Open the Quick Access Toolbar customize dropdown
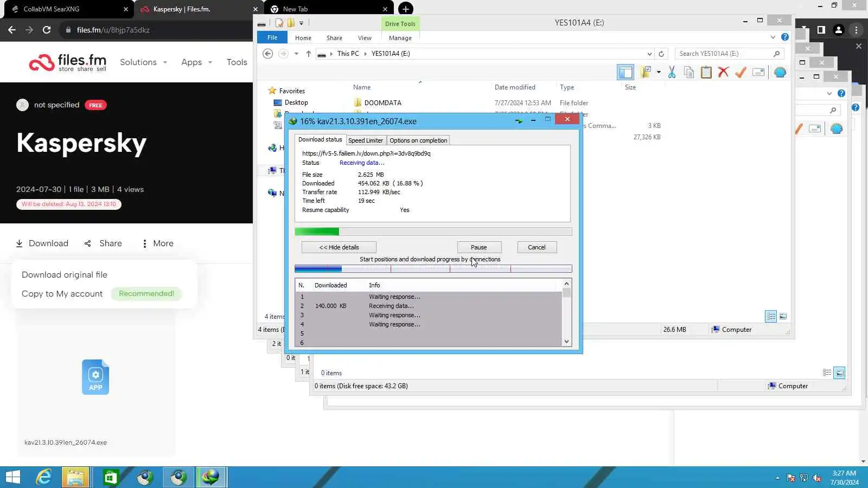Screen dimensions: 868x488 [301, 23]
